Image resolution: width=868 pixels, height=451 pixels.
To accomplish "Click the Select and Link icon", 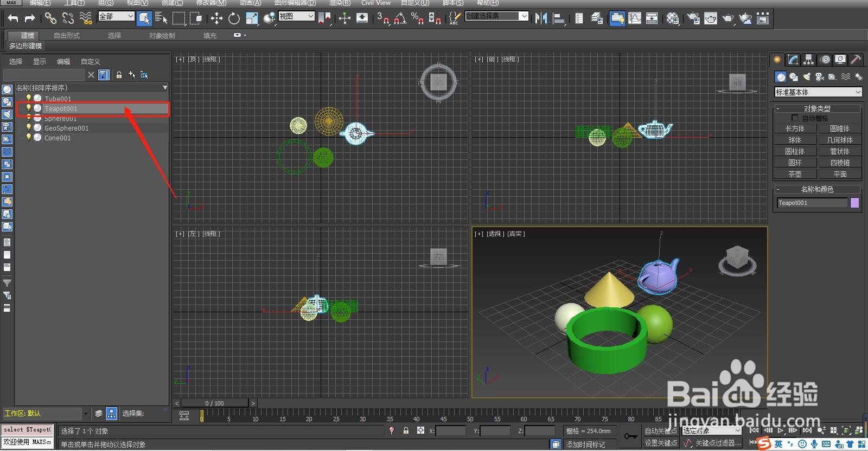I will (x=50, y=18).
